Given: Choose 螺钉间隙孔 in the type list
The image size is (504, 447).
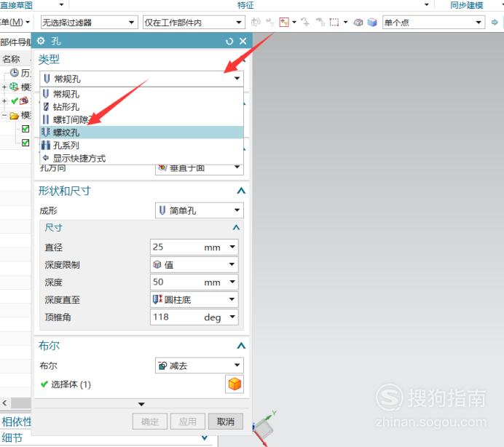Looking at the screenshot, I should tap(141, 119).
